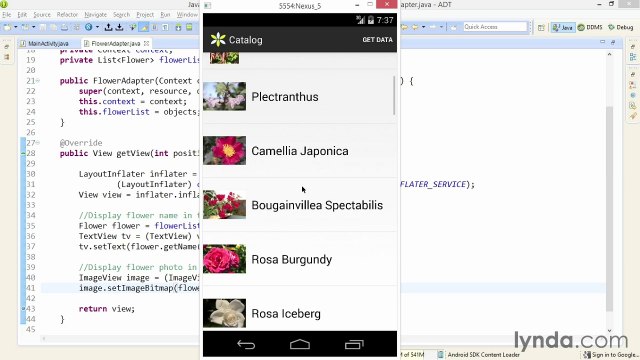Screen dimensions: 640x360
Task: Toggle Mark Occurrences in the toolbar
Action: coord(144,27)
